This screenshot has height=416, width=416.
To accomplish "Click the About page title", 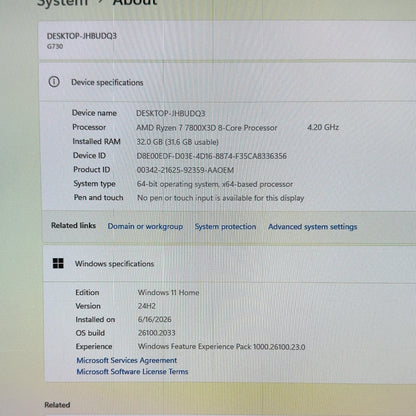I will [x=135, y=3].
